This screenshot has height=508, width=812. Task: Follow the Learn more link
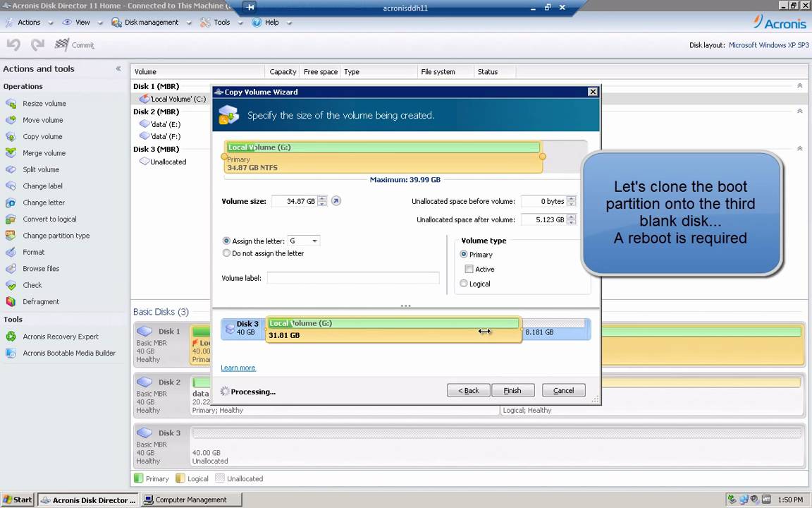coord(238,368)
